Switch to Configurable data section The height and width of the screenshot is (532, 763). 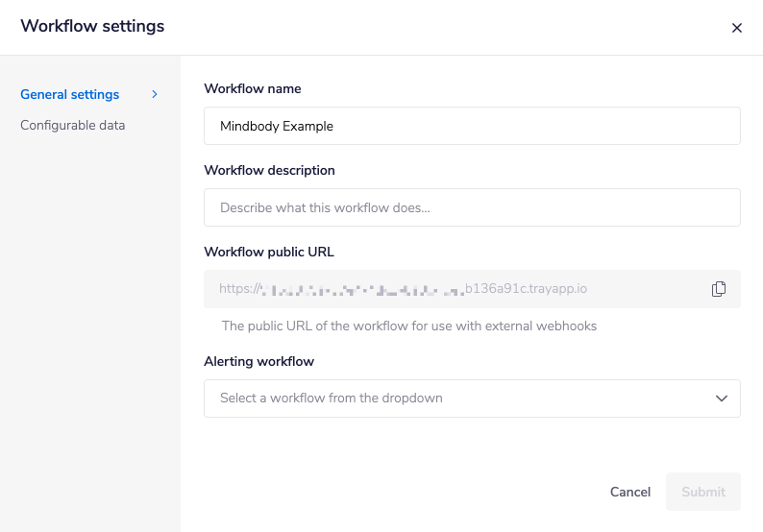(x=73, y=125)
